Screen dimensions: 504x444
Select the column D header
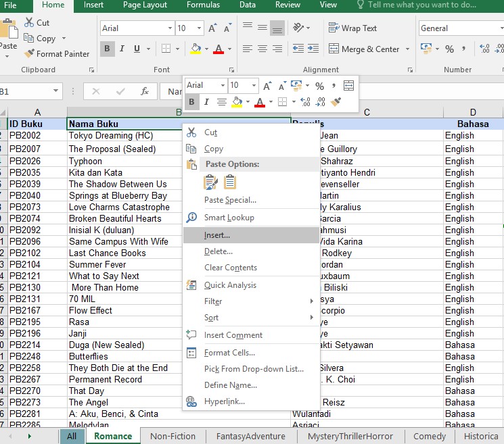tap(472, 112)
